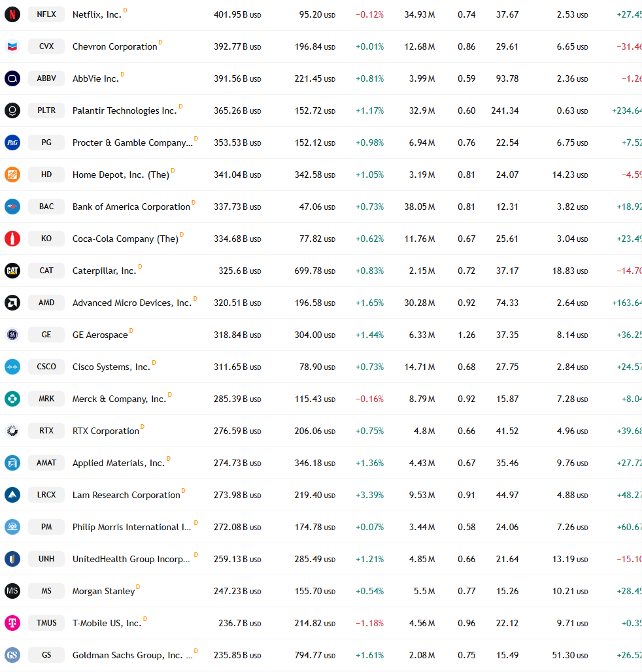Image resolution: width=642 pixels, height=672 pixels.
Task: Click Goldman Sachs EPS 51.30 USD
Action: click(570, 655)
